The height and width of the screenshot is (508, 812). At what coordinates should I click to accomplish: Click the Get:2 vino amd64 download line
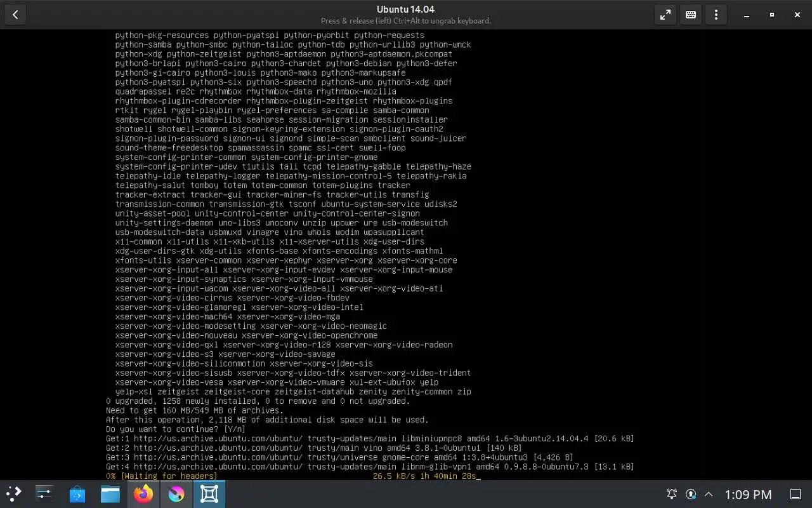click(314, 448)
